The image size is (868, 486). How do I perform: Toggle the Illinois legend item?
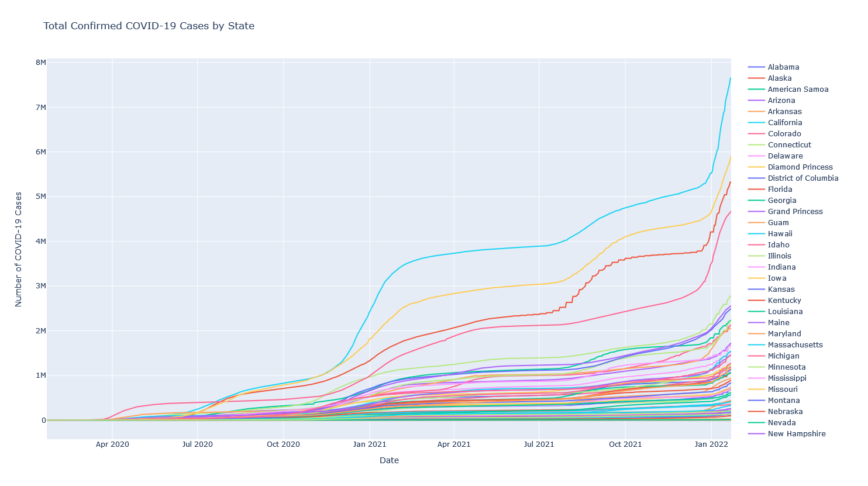(x=779, y=256)
